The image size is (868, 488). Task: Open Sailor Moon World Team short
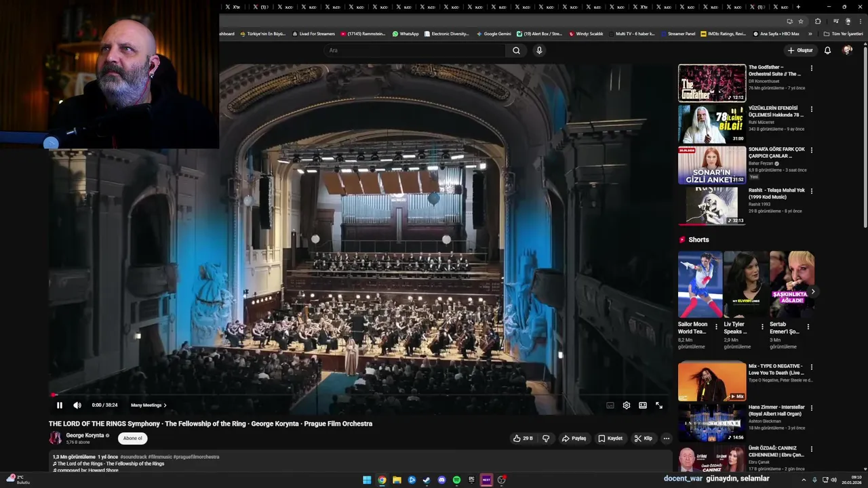[x=700, y=284]
